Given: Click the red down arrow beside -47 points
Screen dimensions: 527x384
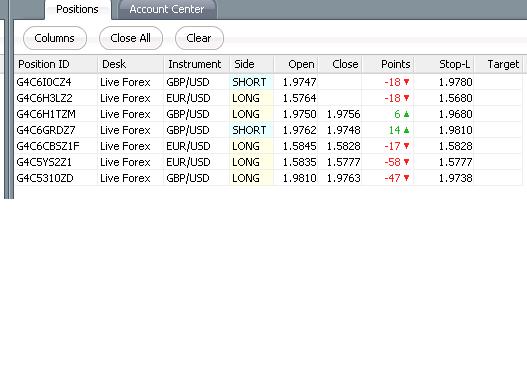Looking at the screenshot, I should (x=406, y=178).
